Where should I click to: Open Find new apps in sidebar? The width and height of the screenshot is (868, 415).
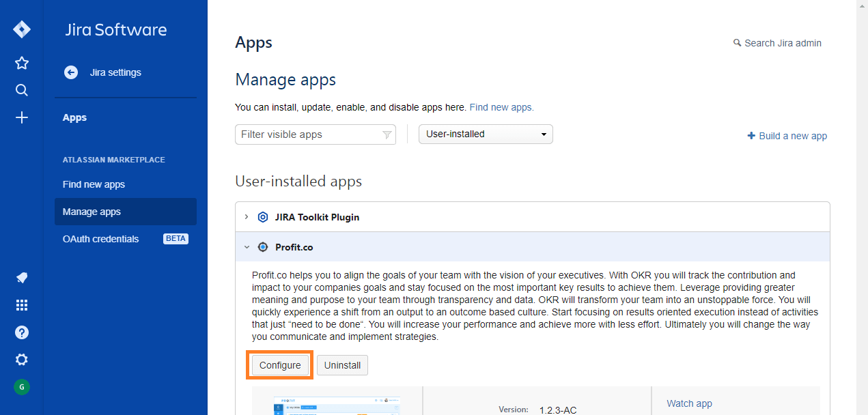coord(94,184)
